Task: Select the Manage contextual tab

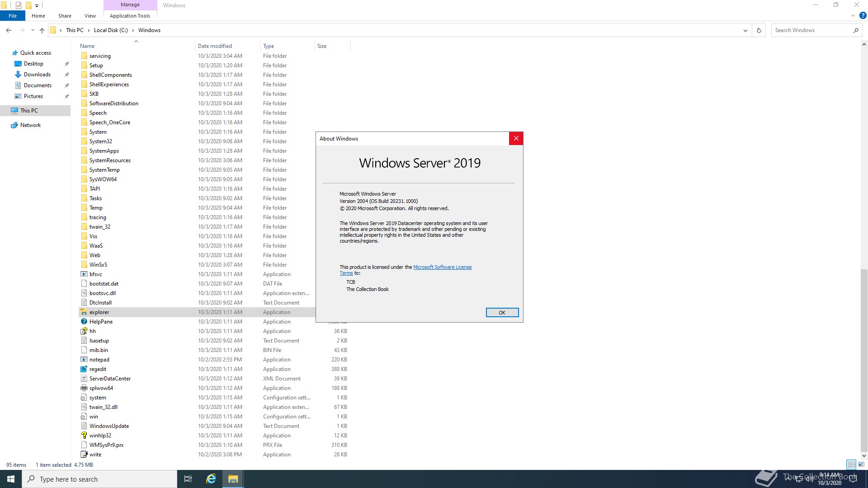Action: pos(130,5)
